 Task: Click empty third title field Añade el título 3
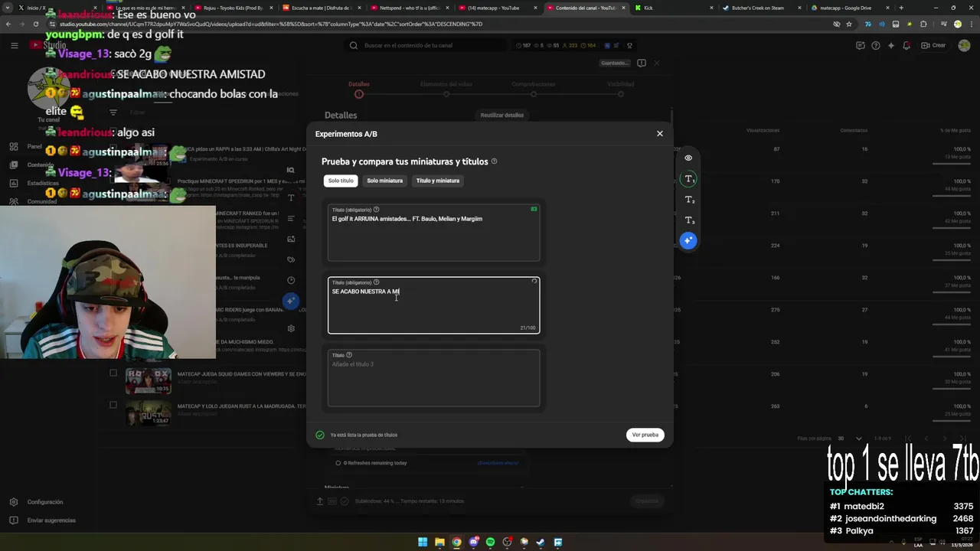click(433, 378)
